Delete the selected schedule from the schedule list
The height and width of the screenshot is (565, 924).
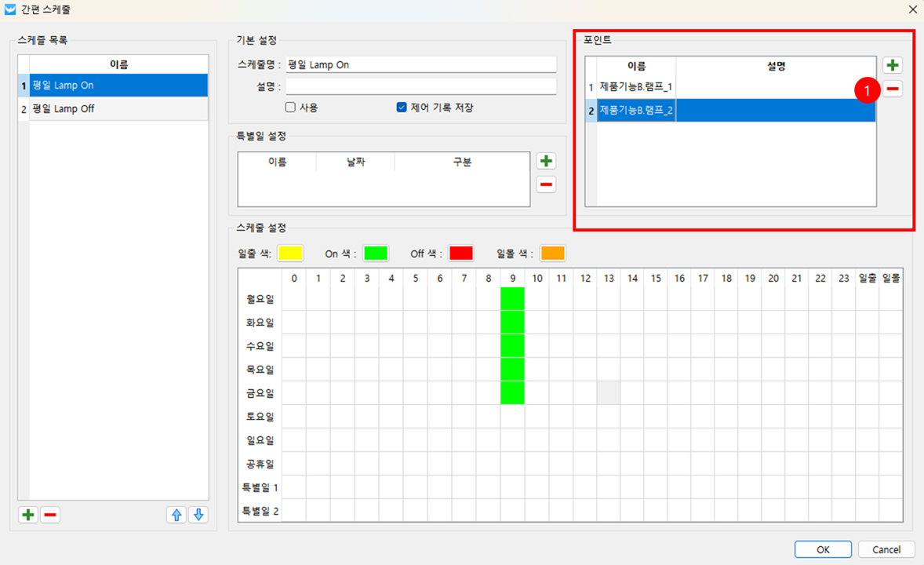(x=50, y=515)
